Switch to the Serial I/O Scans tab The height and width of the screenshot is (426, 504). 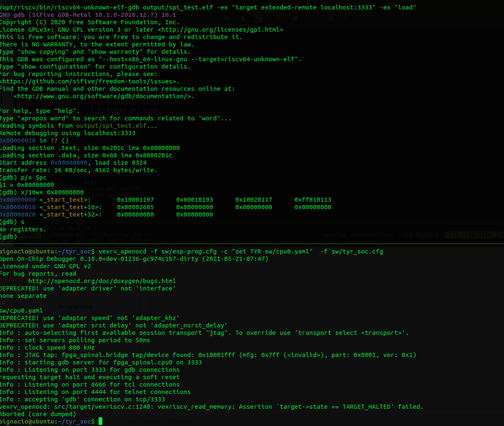(168, 421)
